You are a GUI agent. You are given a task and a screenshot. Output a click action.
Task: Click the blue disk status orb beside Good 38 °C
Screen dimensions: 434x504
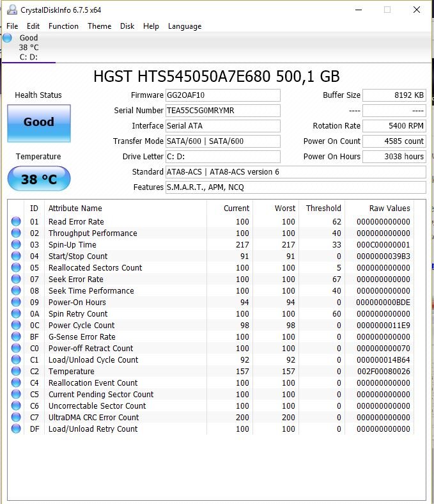pos(7,38)
